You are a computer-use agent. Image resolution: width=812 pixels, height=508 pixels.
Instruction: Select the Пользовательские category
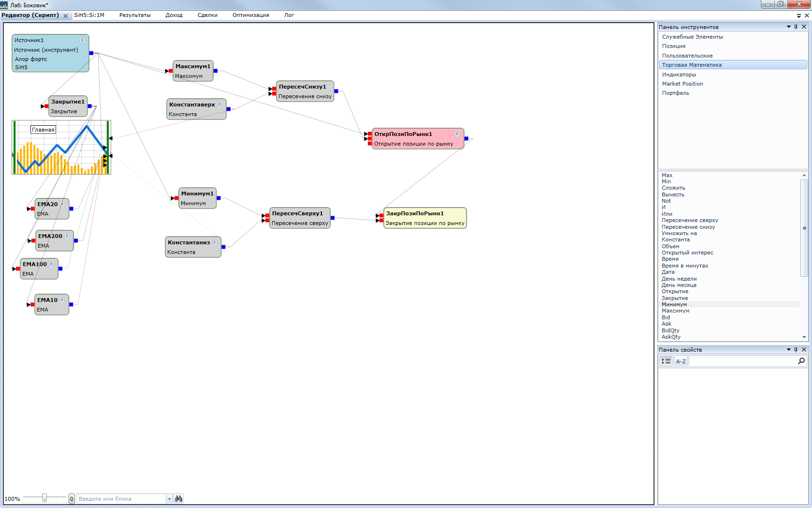(733, 56)
